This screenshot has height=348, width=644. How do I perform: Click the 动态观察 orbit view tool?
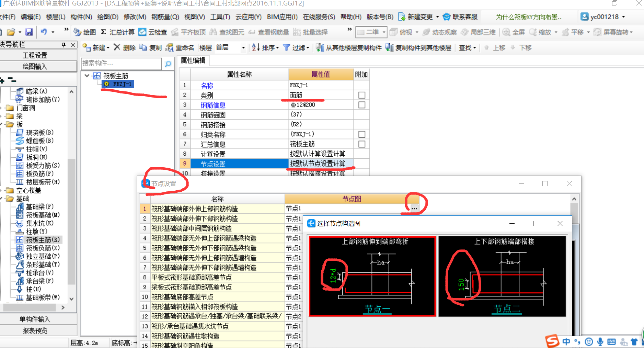(x=440, y=32)
